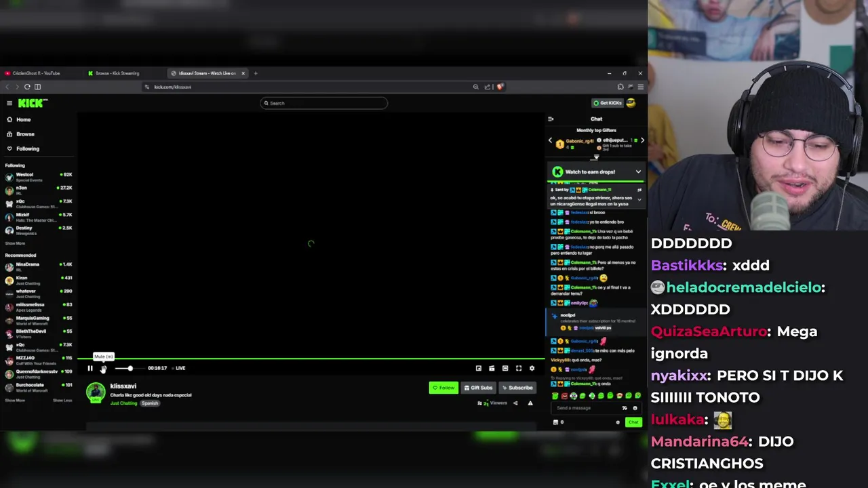Open the browser extensions icon
Viewport: 868px width, 488px height.
[x=620, y=87]
